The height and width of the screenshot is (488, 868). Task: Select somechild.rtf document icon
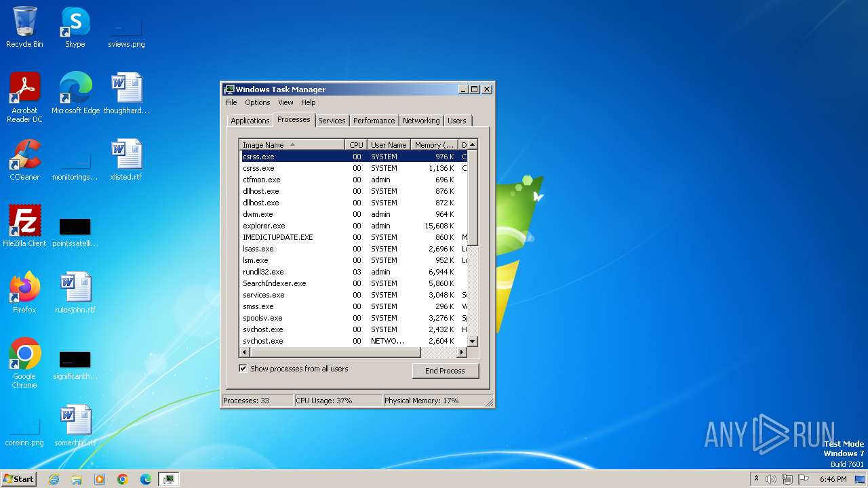point(75,426)
